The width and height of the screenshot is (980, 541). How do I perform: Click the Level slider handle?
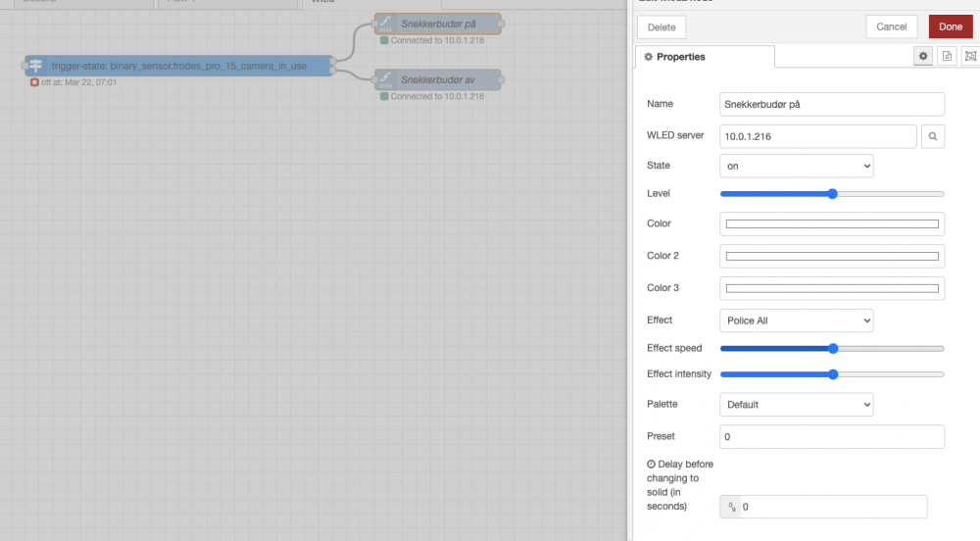point(832,194)
